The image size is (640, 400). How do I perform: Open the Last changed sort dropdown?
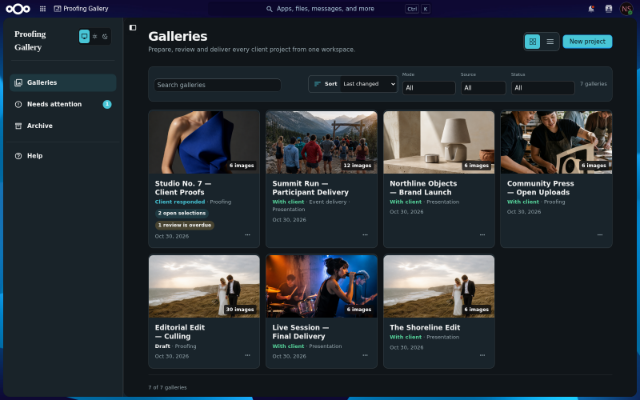tap(369, 84)
